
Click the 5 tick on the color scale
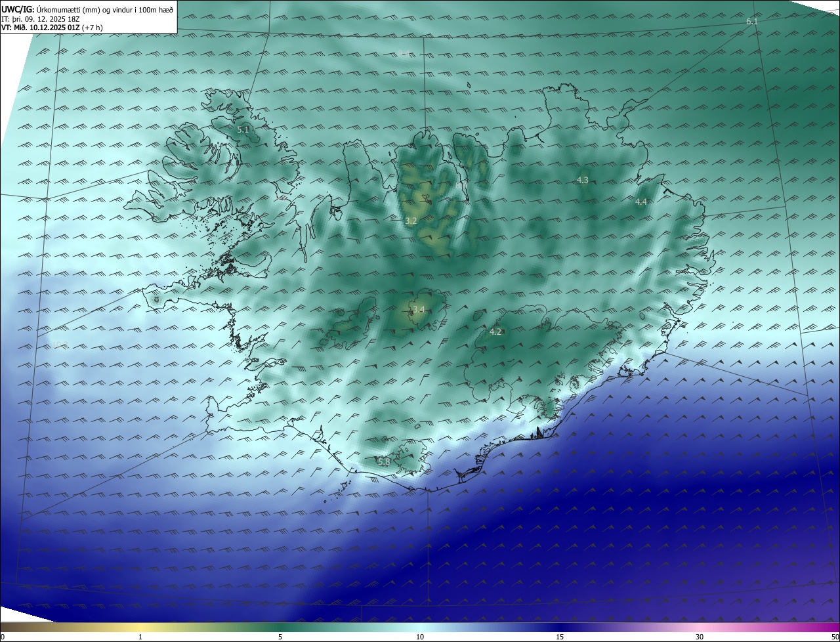pos(280,637)
